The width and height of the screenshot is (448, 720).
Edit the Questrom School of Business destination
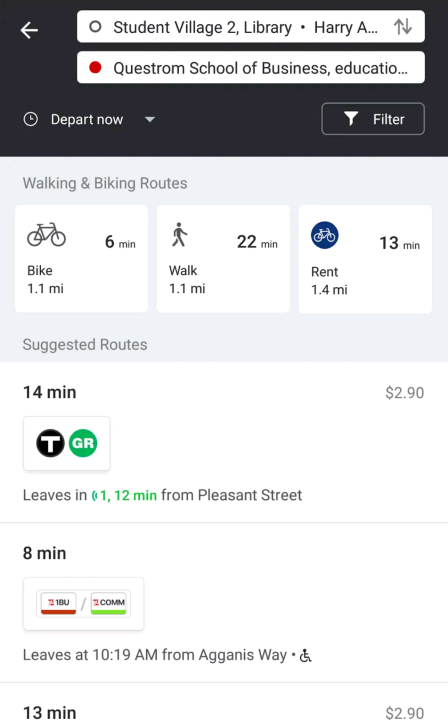(251, 68)
